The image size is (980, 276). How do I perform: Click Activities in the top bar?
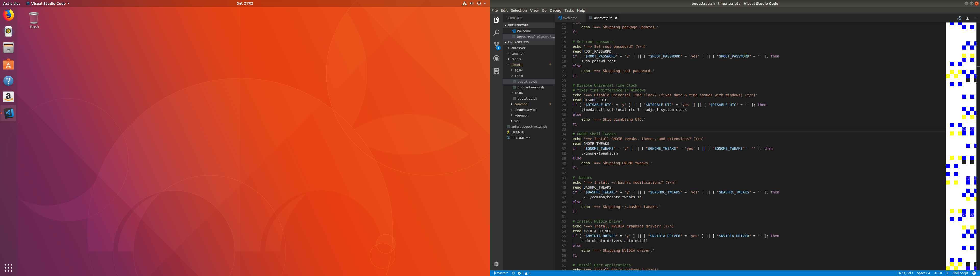[x=11, y=3]
